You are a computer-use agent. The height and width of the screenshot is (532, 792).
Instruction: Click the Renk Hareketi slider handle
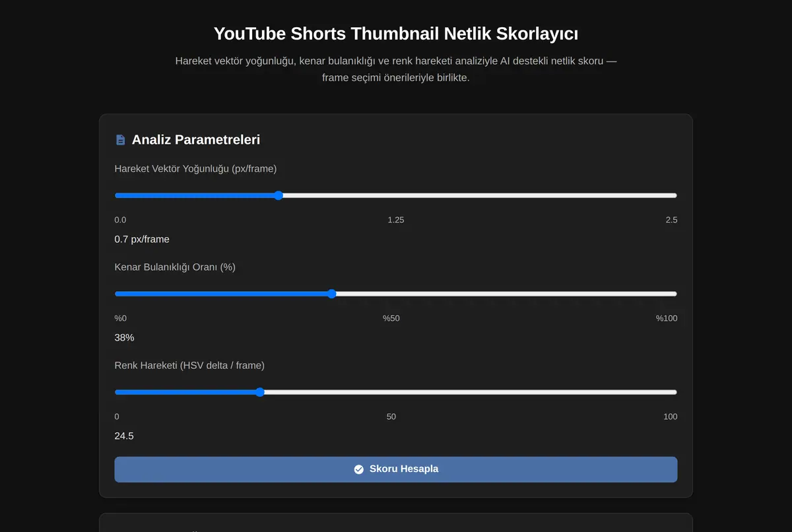pos(260,392)
